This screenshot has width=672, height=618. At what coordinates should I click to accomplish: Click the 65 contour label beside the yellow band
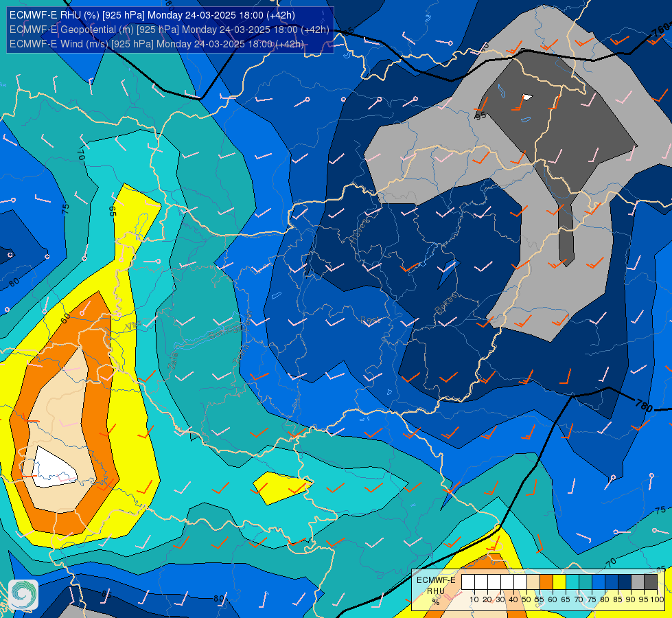click(x=113, y=211)
